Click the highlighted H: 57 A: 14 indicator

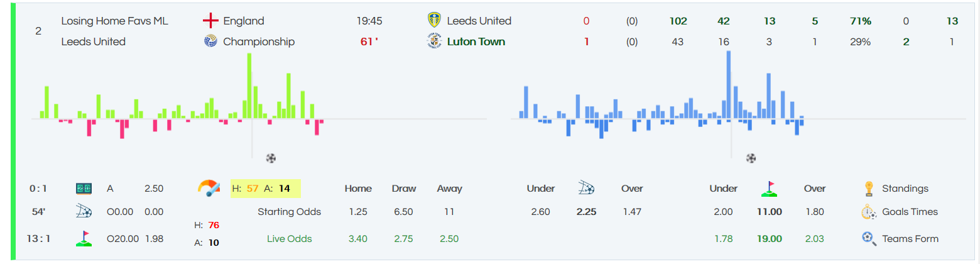point(266,189)
